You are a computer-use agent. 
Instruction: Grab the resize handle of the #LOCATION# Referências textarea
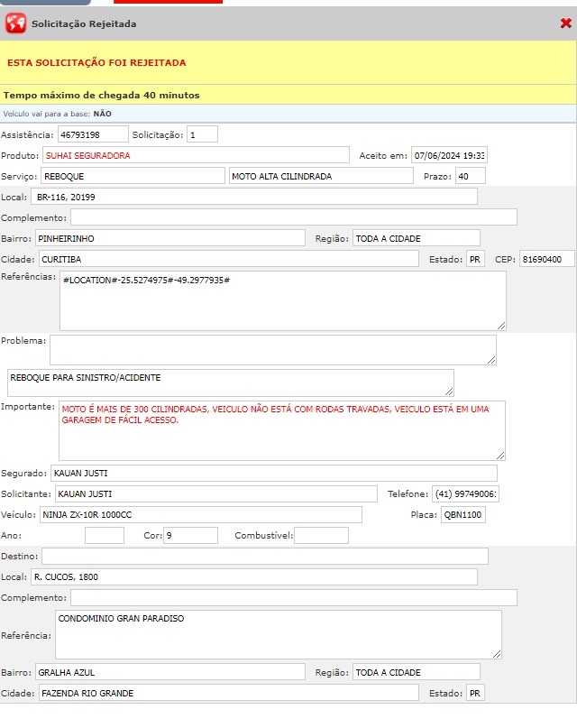[500, 325]
